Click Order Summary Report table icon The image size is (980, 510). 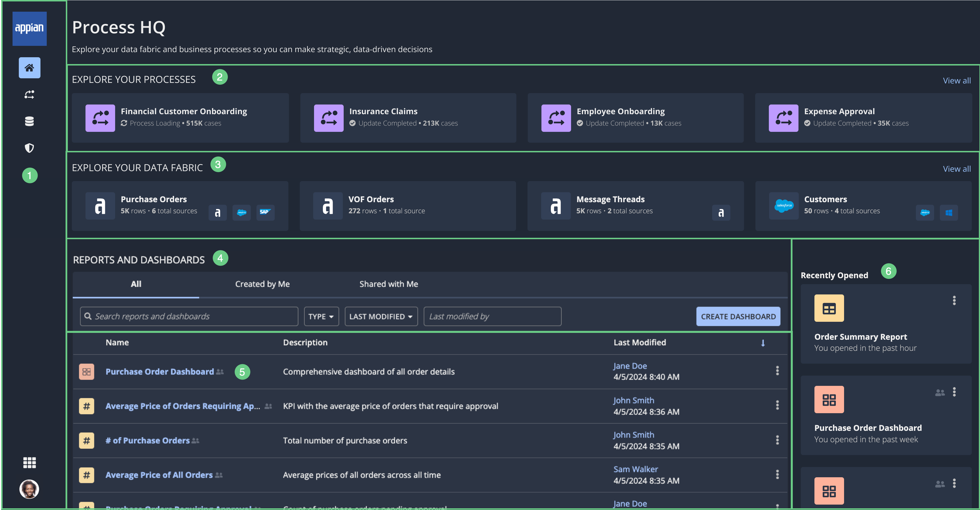coord(829,308)
